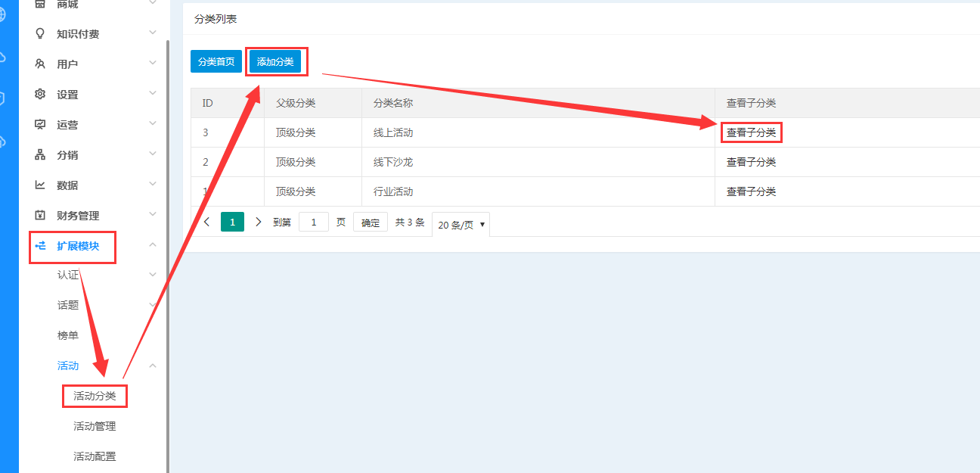Expand the 运营 menu chevron
The height and width of the screenshot is (473, 980).
click(153, 124)
